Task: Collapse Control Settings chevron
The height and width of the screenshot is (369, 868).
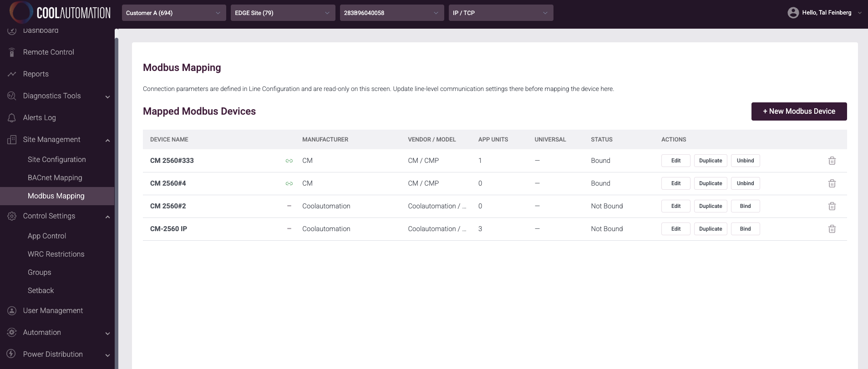Action: [108, 217]
